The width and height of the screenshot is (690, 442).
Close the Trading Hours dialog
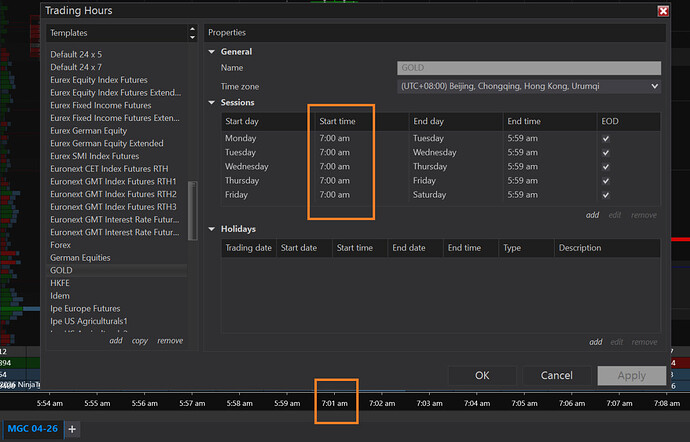point(662,11)
